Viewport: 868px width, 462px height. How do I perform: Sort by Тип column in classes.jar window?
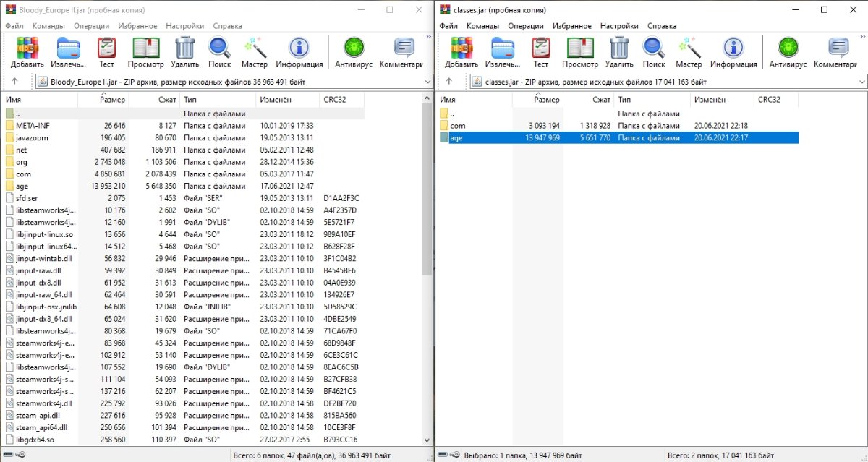(x=652, y=100)
